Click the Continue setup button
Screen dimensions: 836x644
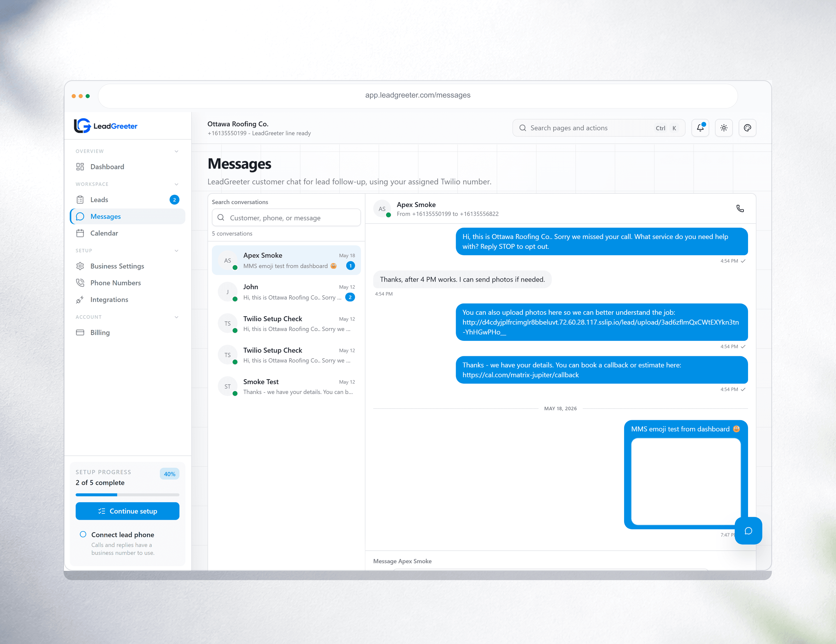[x=127, y=511]
